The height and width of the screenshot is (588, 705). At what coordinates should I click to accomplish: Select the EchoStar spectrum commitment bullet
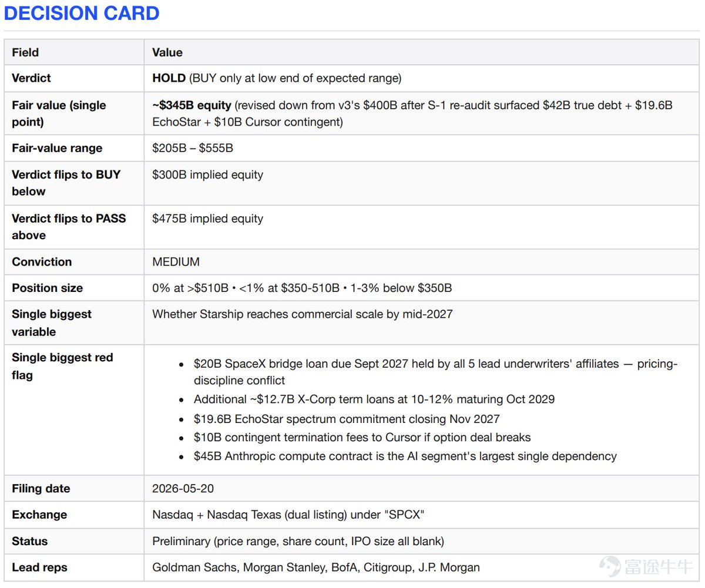coord(347,419)
